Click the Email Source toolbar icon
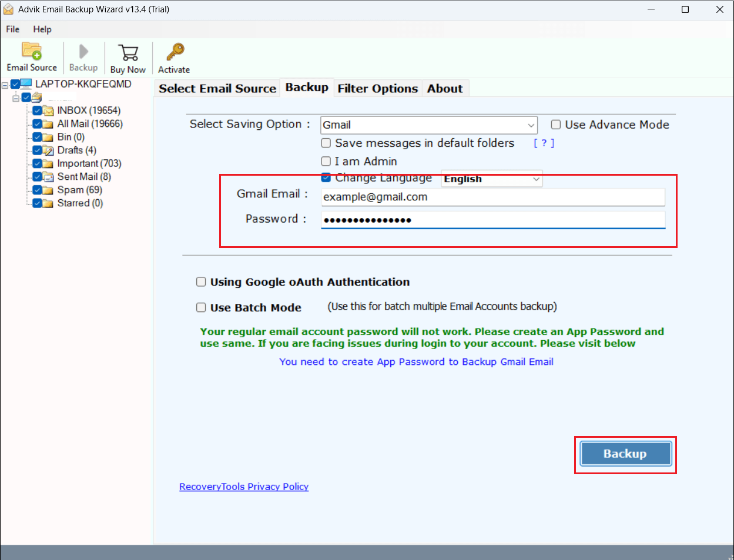The width and height of the screenshot is (734, 560). point(32,51)
